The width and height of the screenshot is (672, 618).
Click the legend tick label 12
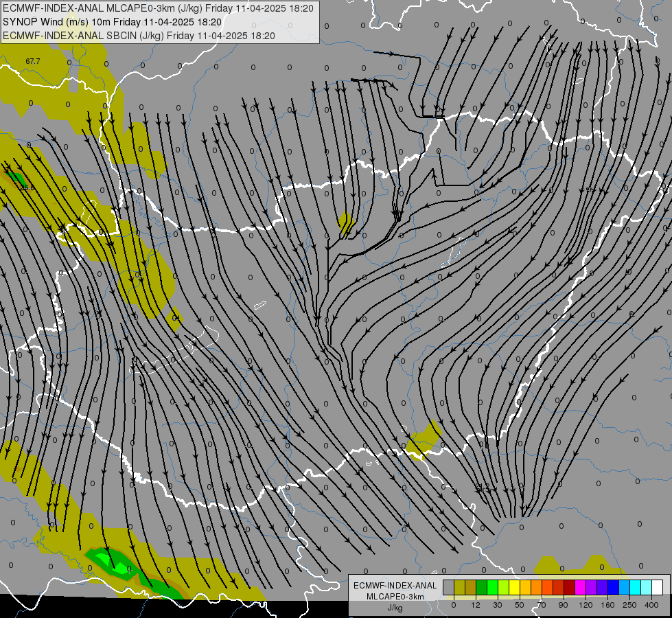coord(476,605)
